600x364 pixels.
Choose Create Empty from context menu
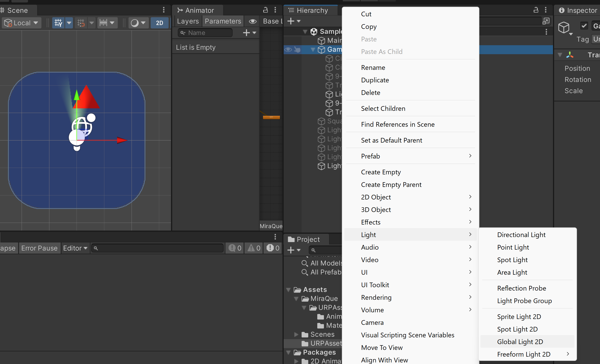(x=381, y=172)
